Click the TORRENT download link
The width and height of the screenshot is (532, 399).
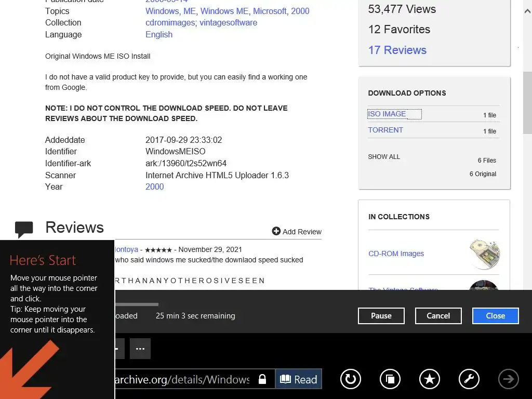tap(385, 130)
